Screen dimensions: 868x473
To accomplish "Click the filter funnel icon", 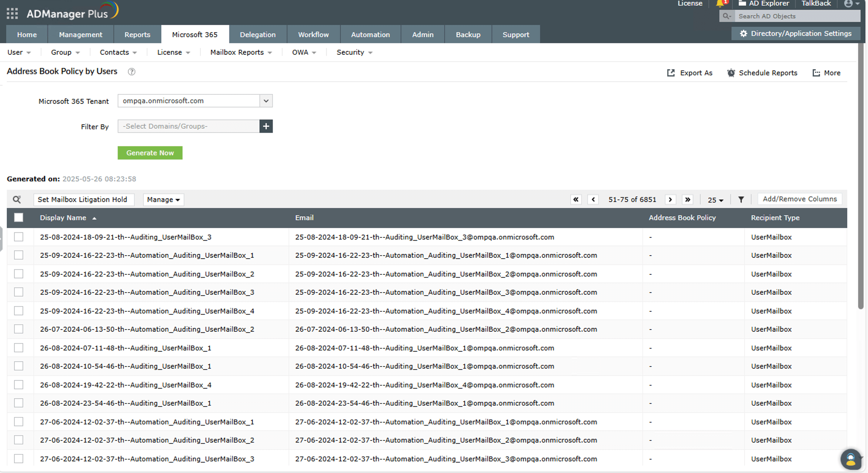I will pos(741,200).
